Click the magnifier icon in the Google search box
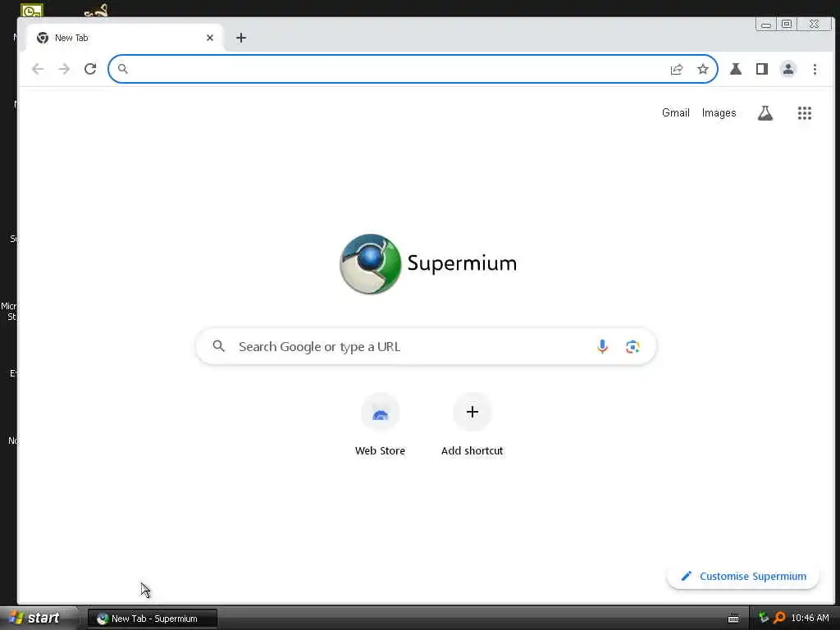 (218, 346)
